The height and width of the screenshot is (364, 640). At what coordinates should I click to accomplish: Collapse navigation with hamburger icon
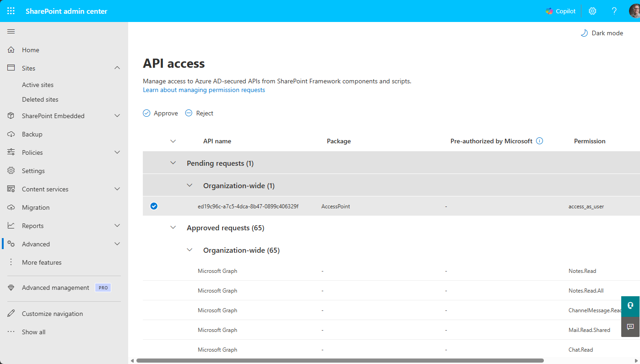click(x=11, y=31)
